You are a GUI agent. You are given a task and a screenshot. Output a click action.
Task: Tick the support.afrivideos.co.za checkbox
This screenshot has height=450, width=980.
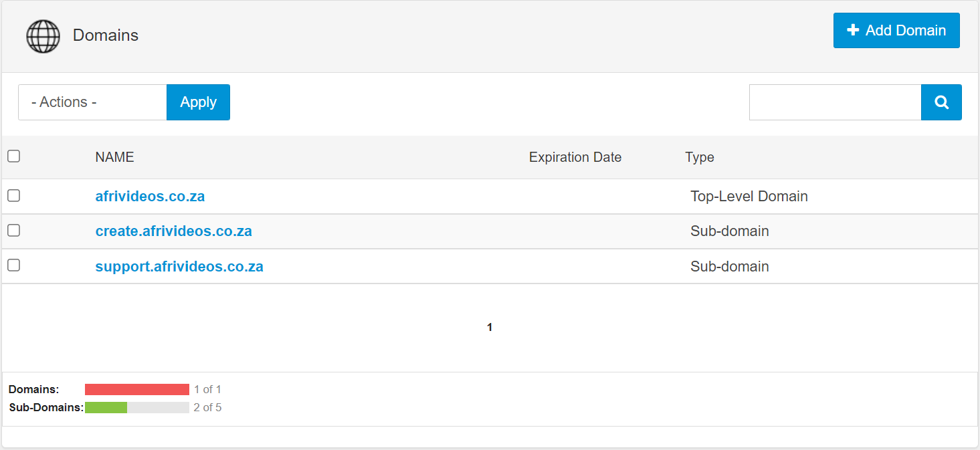13,265
